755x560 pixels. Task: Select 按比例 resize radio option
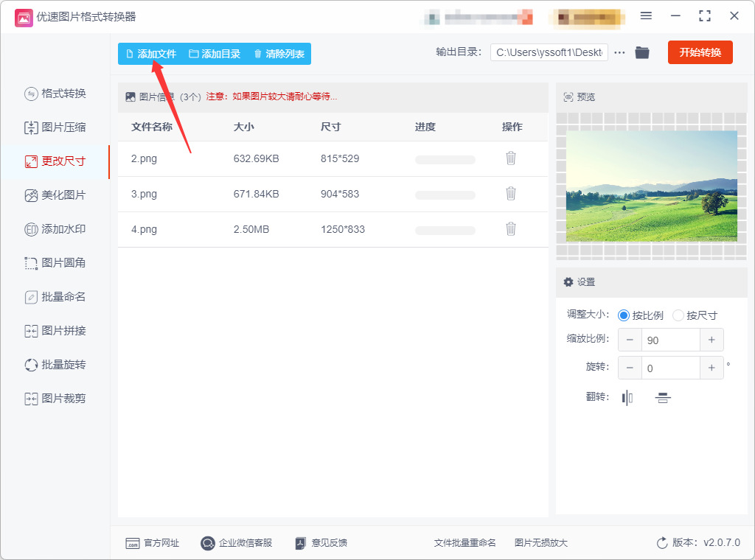(x=641, y=315)
